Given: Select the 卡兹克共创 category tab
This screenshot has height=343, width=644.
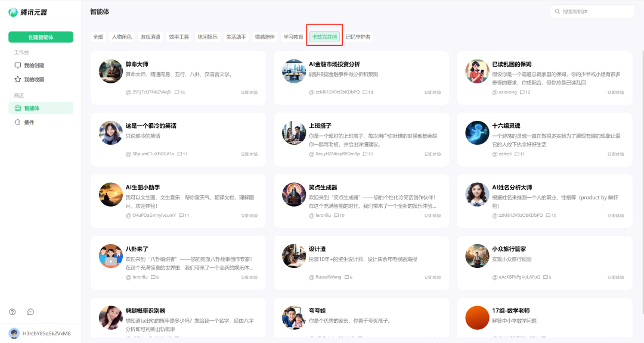Looking at the screenshot, I should click(324, 37).
